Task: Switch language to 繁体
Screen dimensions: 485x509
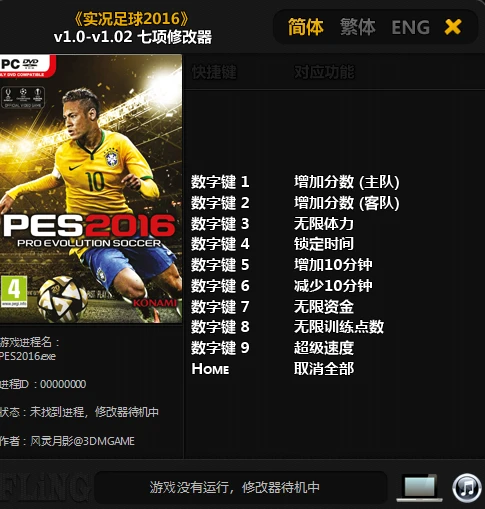Action: click(x=358, y=27)
